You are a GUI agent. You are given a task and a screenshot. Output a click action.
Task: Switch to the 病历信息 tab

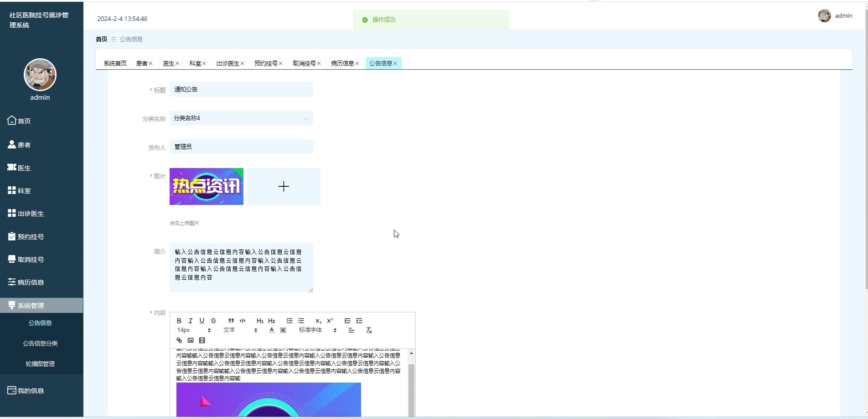(342, 63)
